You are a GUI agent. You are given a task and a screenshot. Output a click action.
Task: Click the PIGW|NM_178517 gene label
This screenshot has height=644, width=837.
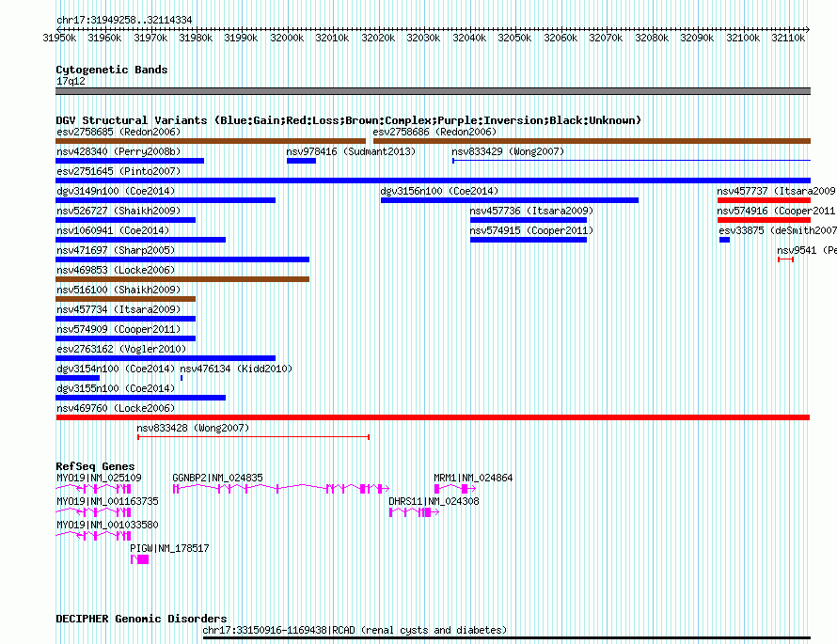(169, 548)
